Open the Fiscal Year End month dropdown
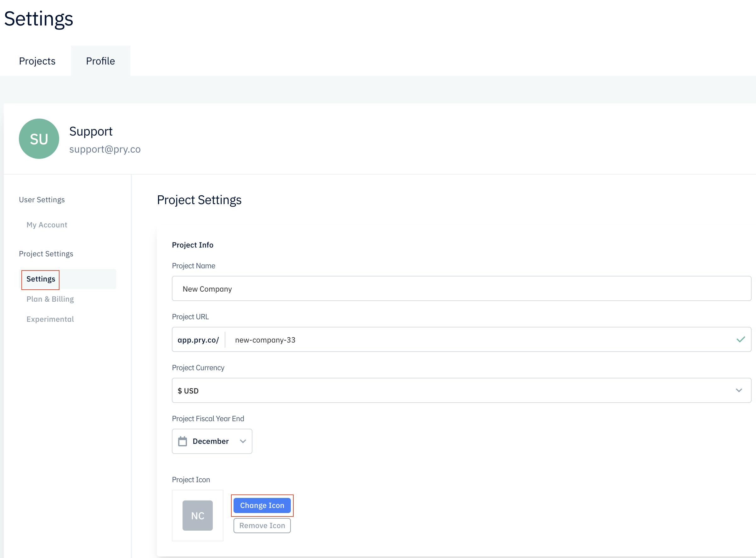Screen dimensions: 756x558 click(x=212, y=441)
